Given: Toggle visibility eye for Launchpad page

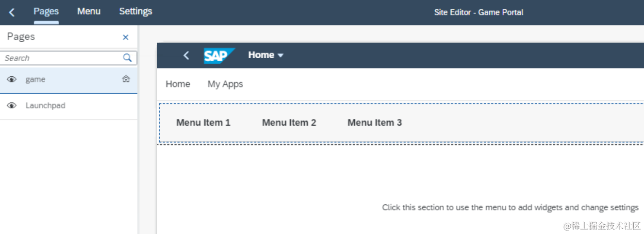Looking at the screenshot, I should coord(12,106).
